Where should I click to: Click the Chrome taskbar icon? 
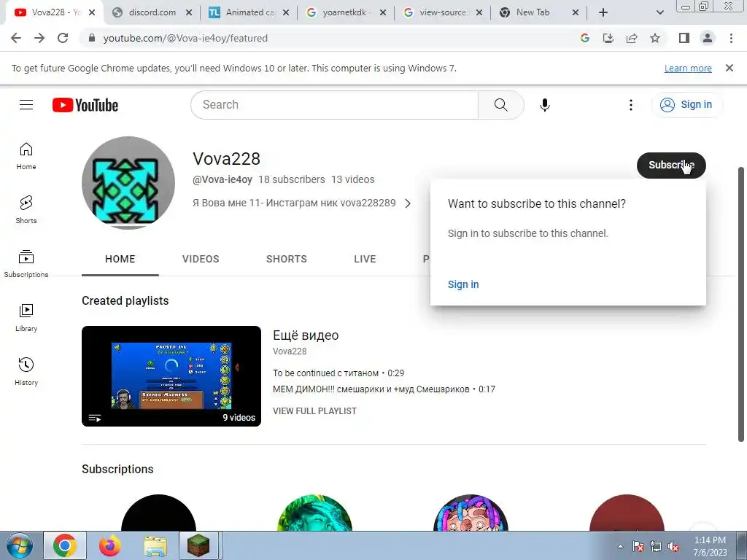[65, 545]
